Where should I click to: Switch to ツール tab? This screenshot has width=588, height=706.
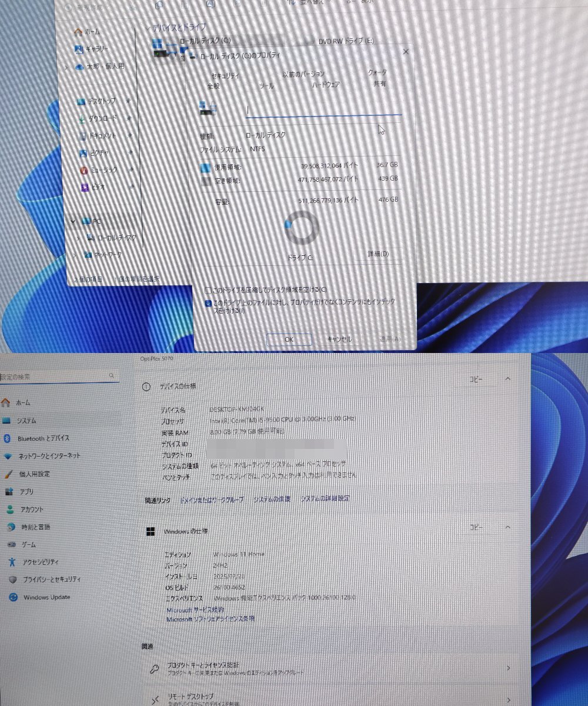coord(266,86)
